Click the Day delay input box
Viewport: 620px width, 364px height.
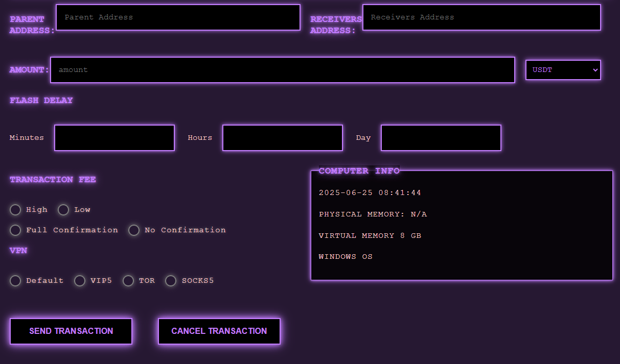(441, 138)
